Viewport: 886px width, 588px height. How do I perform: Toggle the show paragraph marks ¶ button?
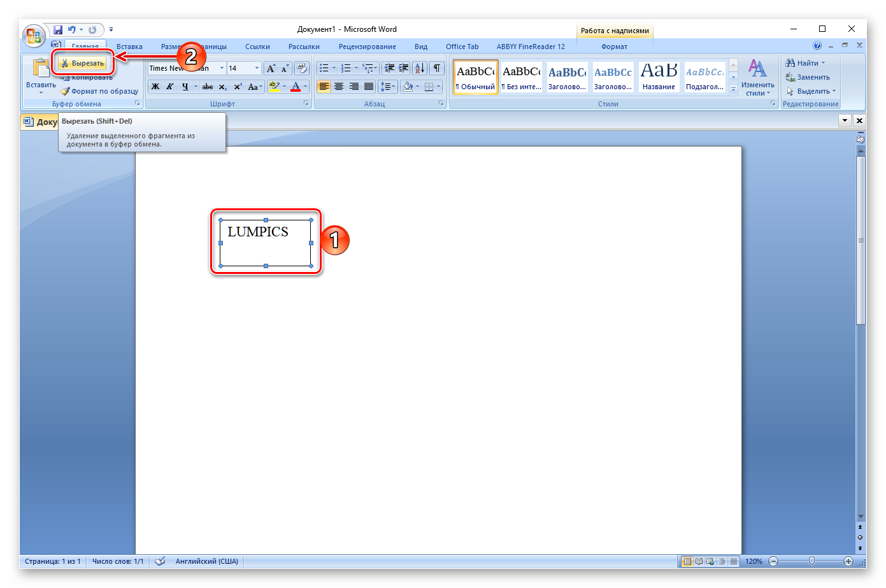pyautogui.click(x=436, y=68)
